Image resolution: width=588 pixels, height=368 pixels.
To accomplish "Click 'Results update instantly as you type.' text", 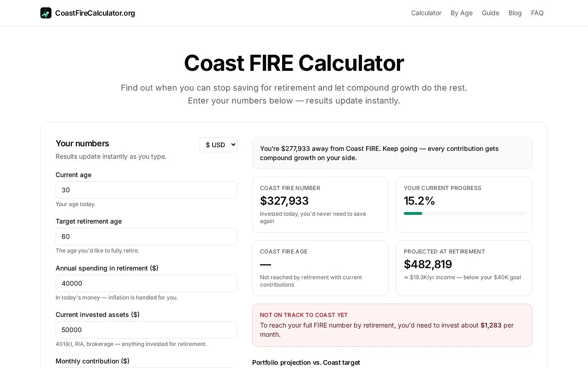I will pyautogui.click(x=111, y=156).
